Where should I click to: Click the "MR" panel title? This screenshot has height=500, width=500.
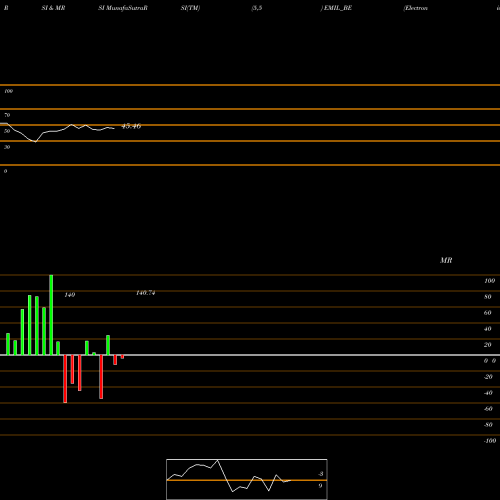point(446,260)
